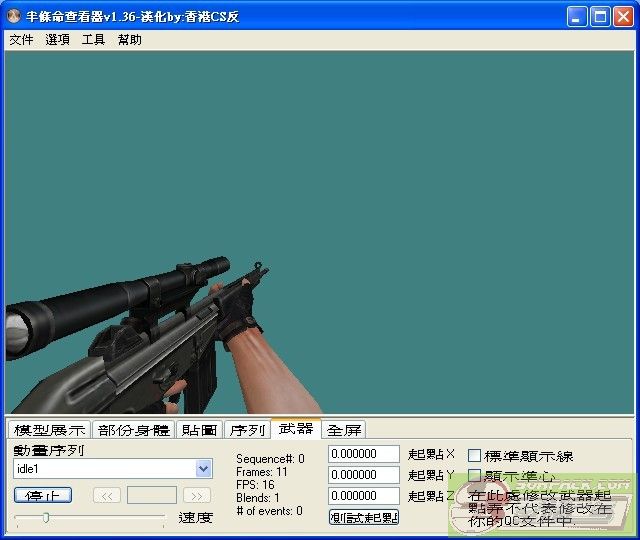Open the 工具 menu
Viewport: 640px width, 540px height.
point(93,40)
